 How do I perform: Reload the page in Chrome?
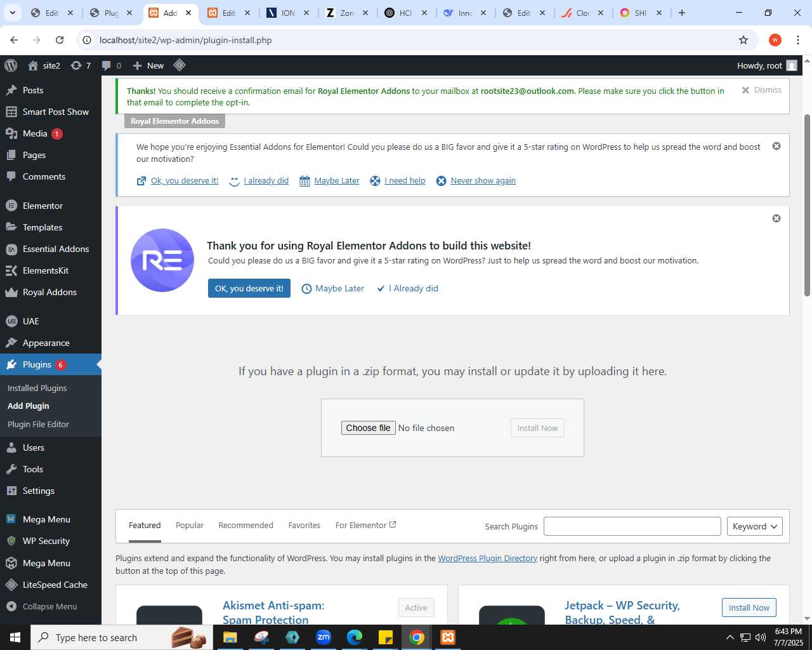(60, 40)
